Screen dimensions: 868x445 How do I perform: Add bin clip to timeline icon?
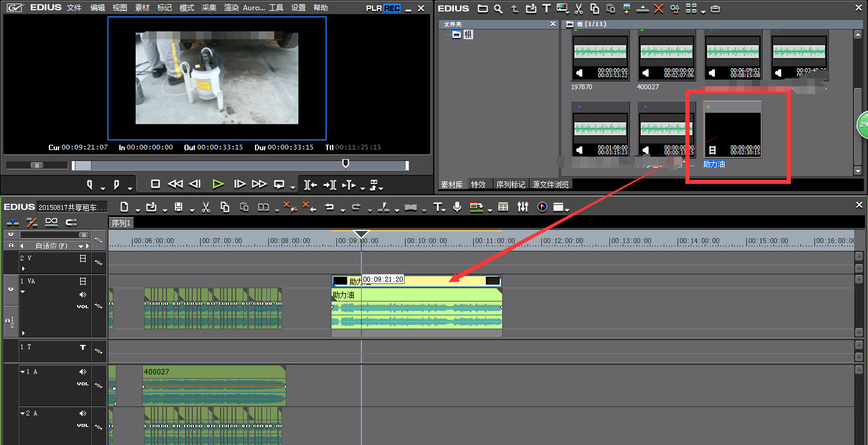[643, 8]
